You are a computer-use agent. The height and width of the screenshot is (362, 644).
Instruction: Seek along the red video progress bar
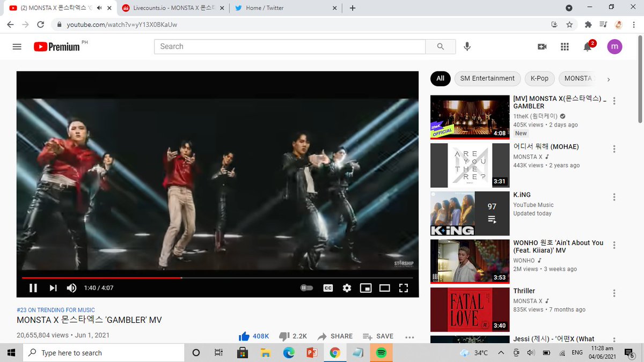click(217, 278)
